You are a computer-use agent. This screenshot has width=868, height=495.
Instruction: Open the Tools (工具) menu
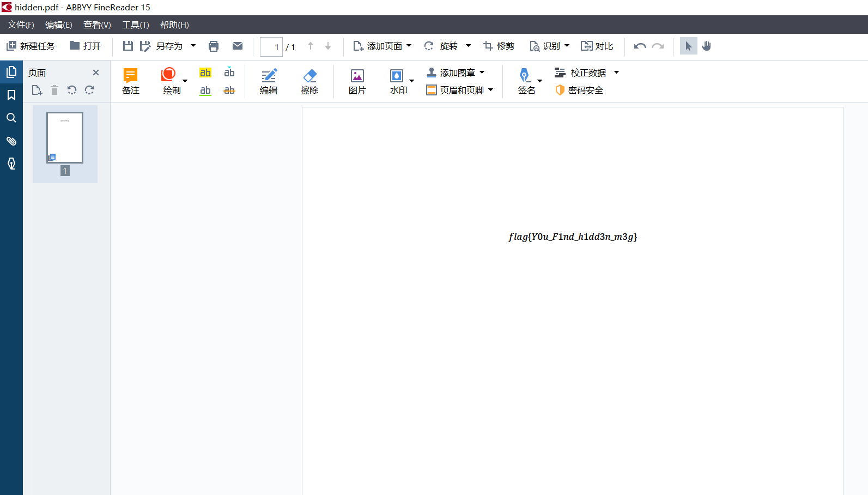point(135,25)
